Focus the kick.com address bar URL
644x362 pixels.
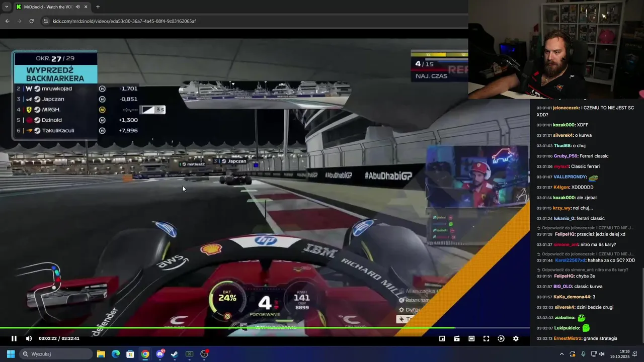coord(124,21)
